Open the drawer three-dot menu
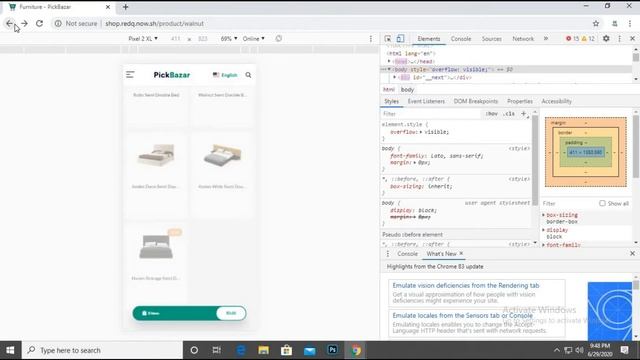 pos(388,253)
